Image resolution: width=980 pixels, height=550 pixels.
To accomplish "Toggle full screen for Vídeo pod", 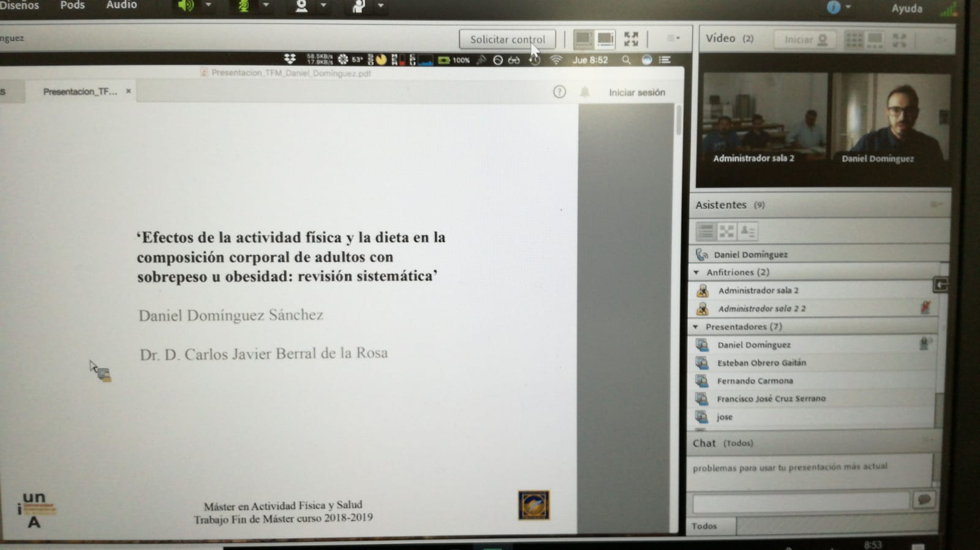I will (899, 40).
